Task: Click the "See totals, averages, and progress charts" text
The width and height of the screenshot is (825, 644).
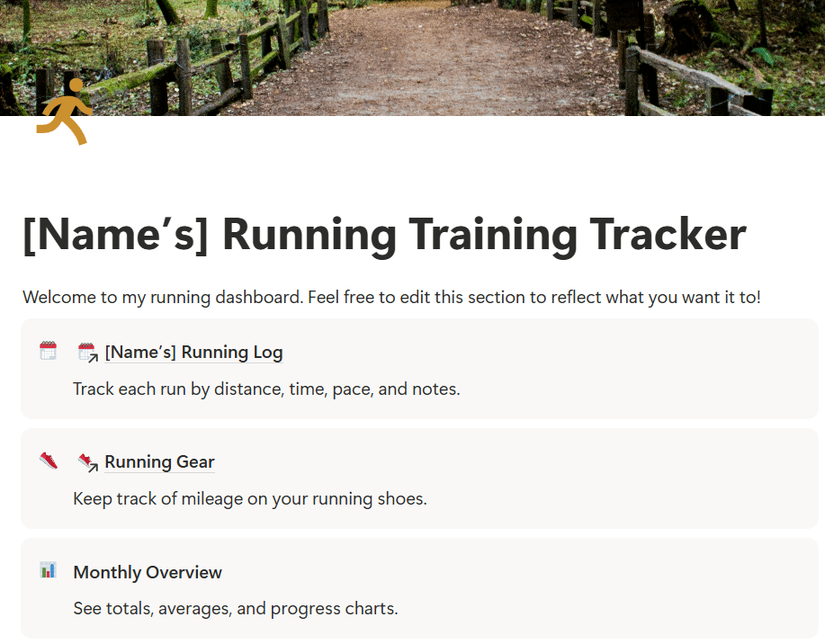Action: (235, 609)
